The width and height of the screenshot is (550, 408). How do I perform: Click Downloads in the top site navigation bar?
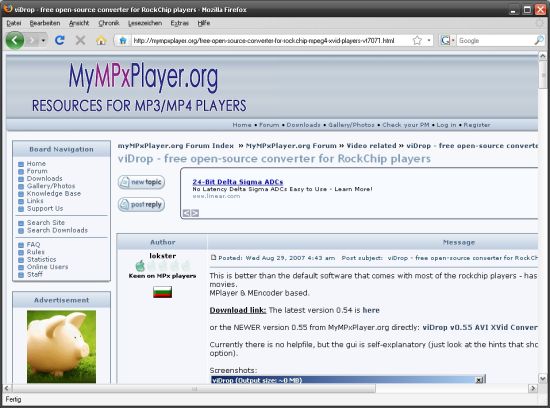(303, 125)
